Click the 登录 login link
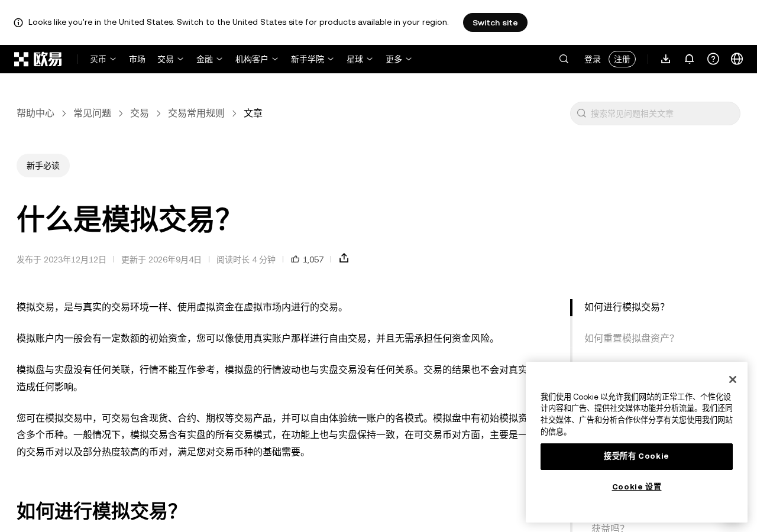The width and height of the screenshot is (757, 532). pyautogui.click(x=593, y=59)
